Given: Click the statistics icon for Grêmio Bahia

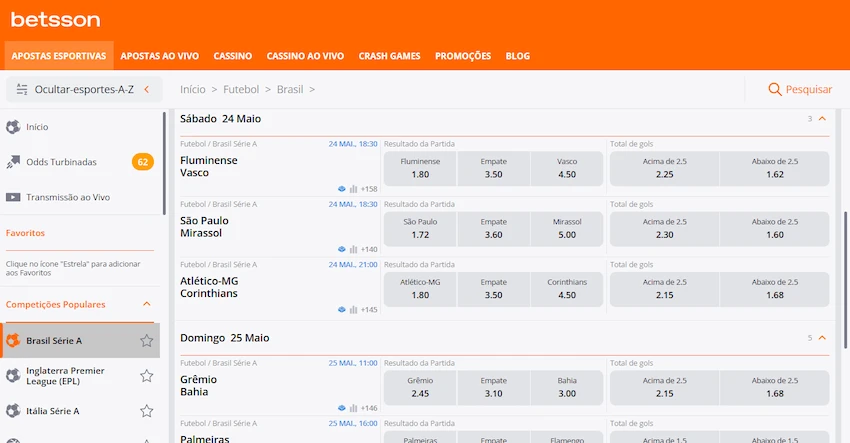Looking at the screenshot, I should 353,408.
